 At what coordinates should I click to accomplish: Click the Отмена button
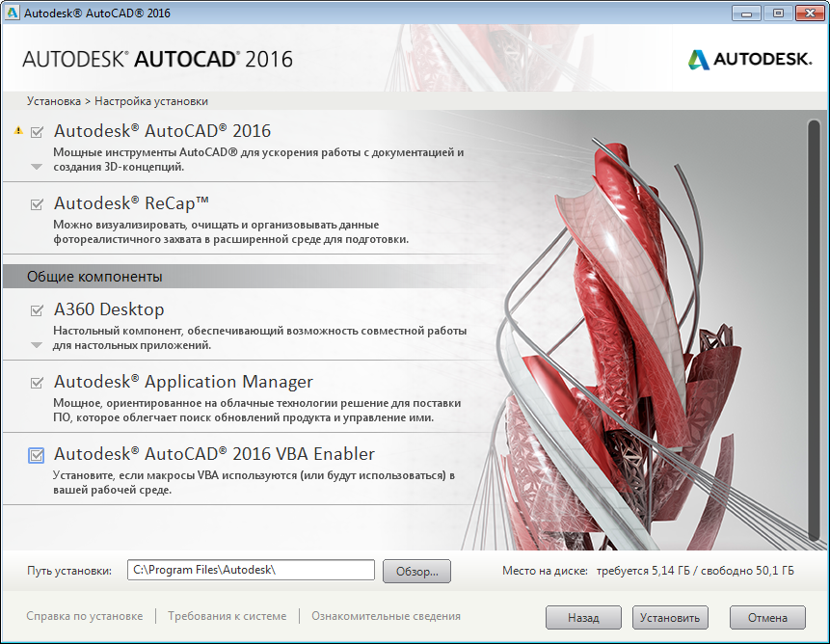[767, 618]
